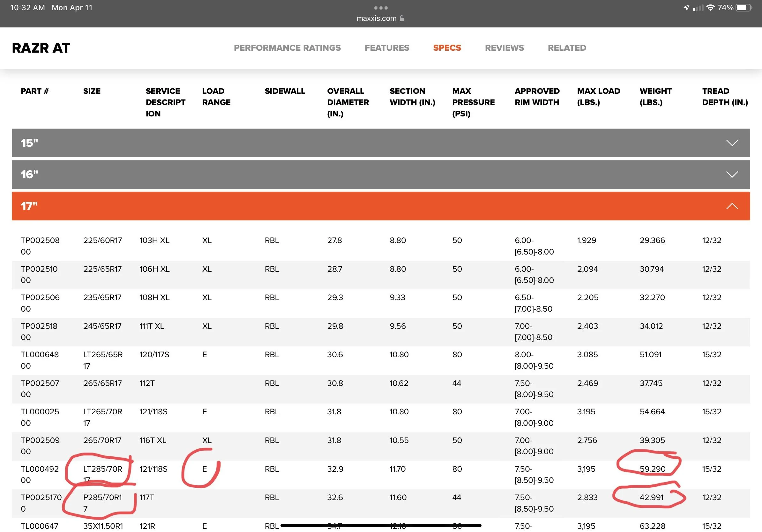Tap the SECTION WIDTH (IN.) column header
The height and width of the screenshot is (532, 762).
coord(412,97)
